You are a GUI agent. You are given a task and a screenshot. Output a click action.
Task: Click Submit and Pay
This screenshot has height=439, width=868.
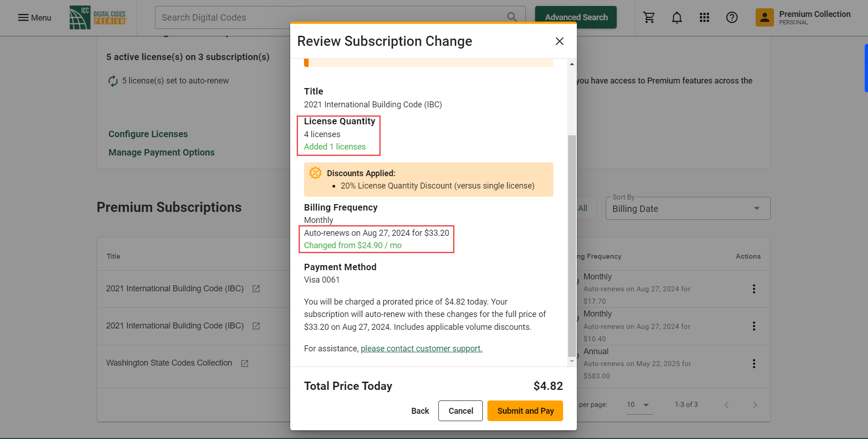(525, 411)
